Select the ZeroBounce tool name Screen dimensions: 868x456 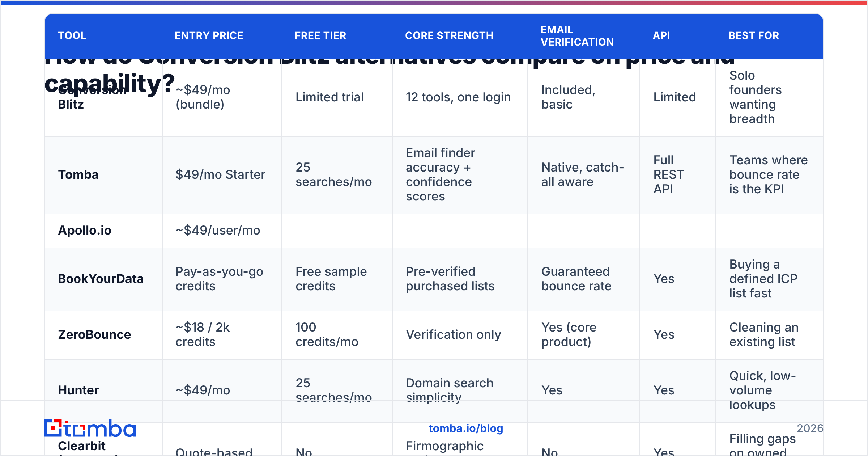94,334
